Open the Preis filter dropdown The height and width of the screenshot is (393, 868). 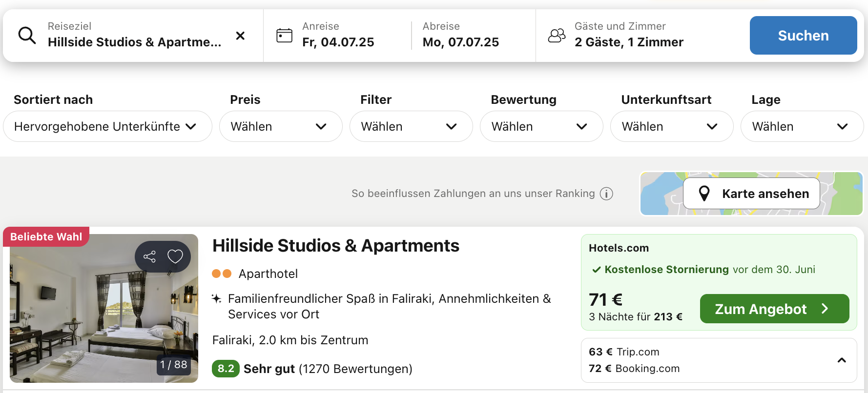(281, 126)
